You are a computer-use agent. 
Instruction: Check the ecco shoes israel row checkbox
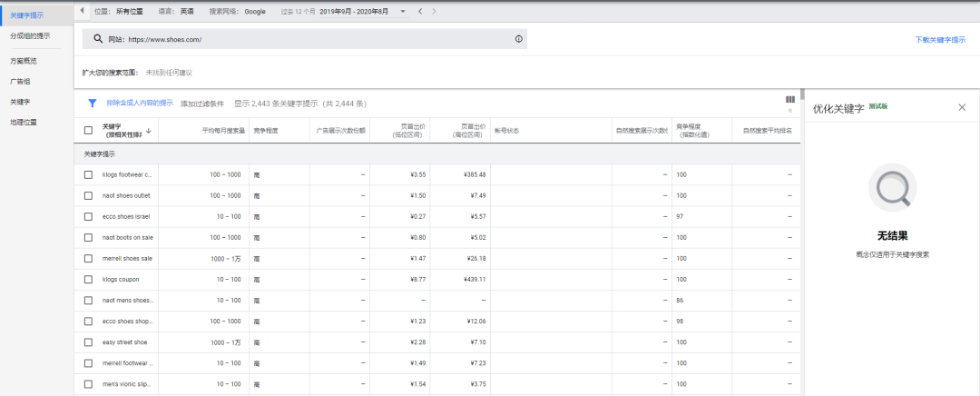point(88,216)
